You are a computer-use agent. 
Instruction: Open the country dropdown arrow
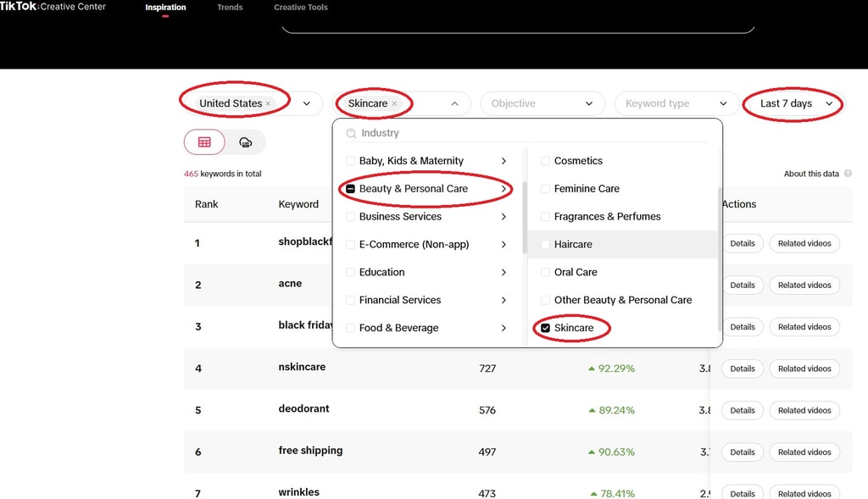[x=306, y=103]
